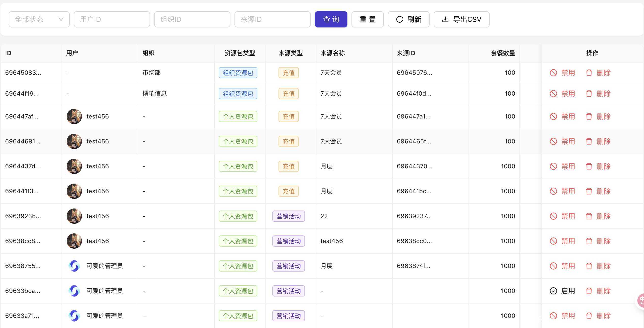Click the 资源包类型 column header
Viewport: 644px width, 328px height.
(x=240, y=53)
